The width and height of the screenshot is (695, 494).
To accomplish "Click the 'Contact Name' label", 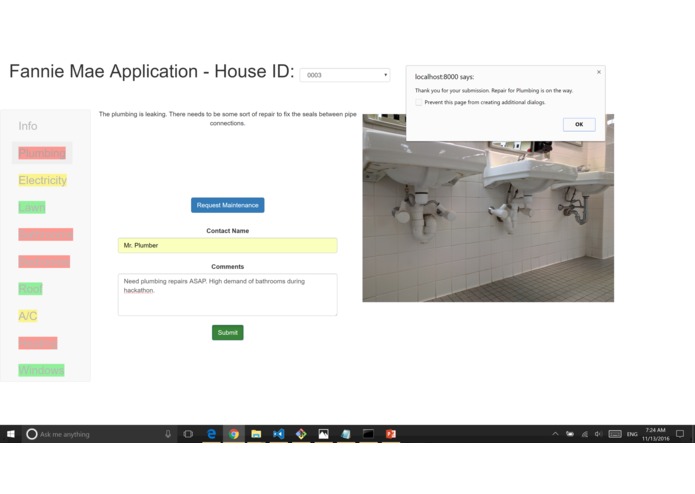I will [x=227, y=231].
